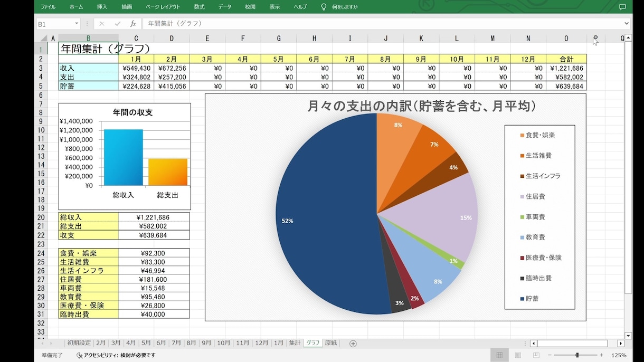Click the Name Box showing B1

pyautogui.click(x=55, y=24)
